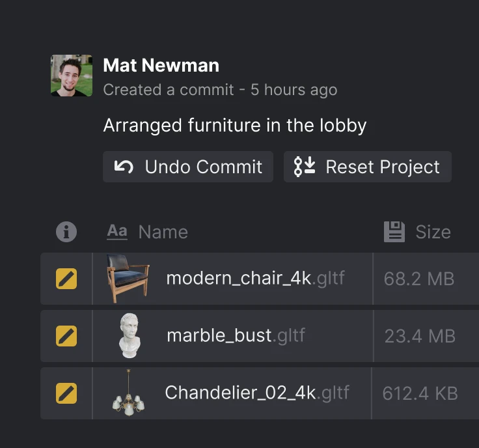Click the undo arrow icon
Image resolution: width=479 pixels, height=448 pixels.
pyautogui.click(x=124, y=167)
